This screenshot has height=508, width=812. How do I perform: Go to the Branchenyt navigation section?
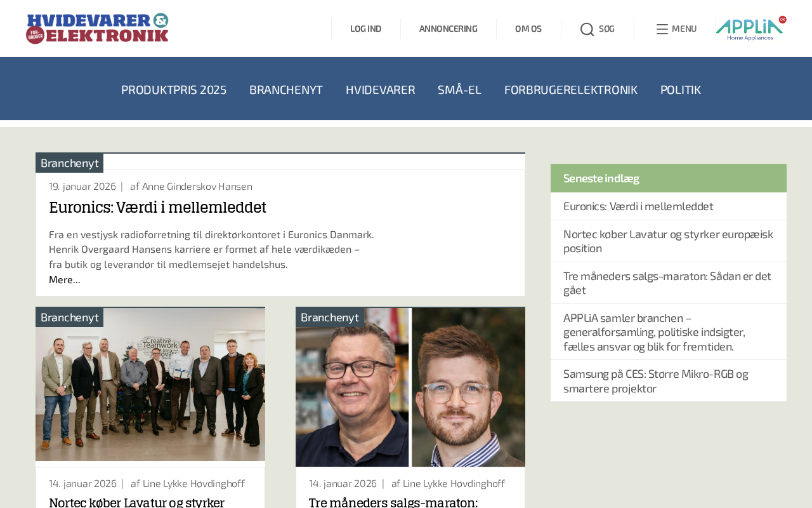point(286,90)
